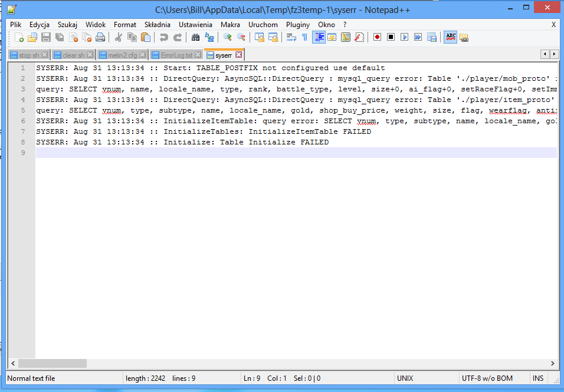Cut selection with scissors icon

coord(119,37)
